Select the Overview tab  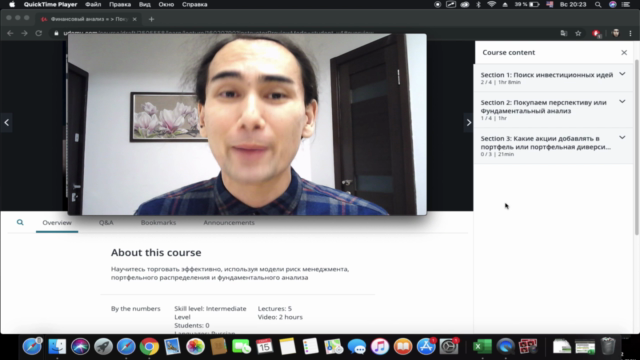point(57,222)
